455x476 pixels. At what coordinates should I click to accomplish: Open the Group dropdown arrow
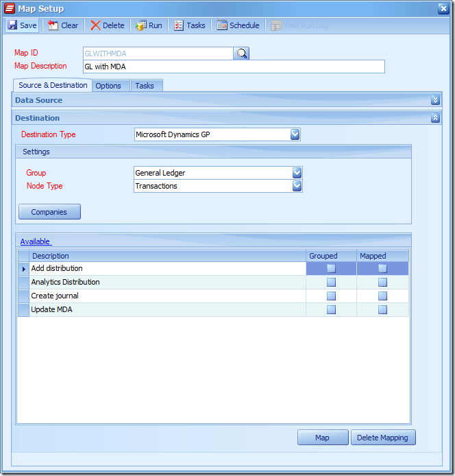click(x=297, y=173)
